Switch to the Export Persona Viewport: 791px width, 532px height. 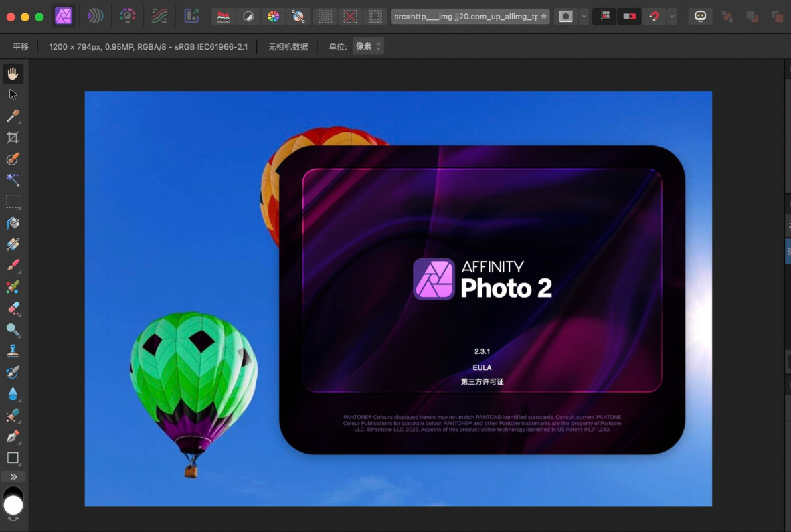191,16
